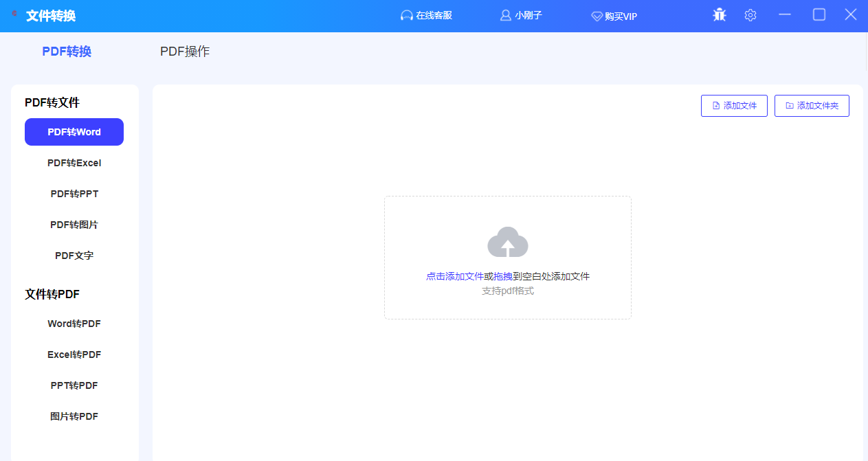Open settings via the gear icon

(750, 15)
